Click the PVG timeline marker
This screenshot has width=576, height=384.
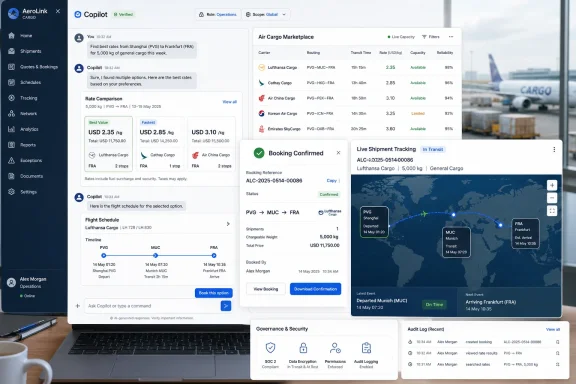tap(104, 255)
